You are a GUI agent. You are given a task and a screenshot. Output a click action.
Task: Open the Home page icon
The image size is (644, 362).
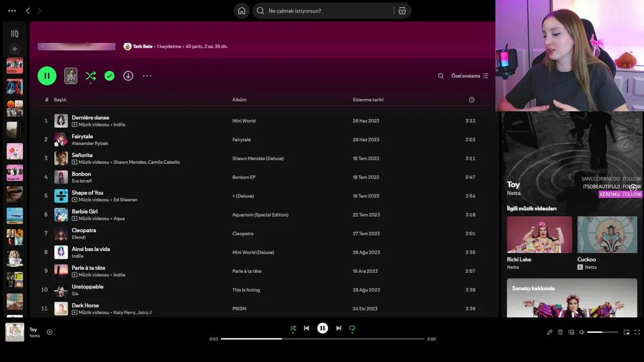tap(242, 11)
